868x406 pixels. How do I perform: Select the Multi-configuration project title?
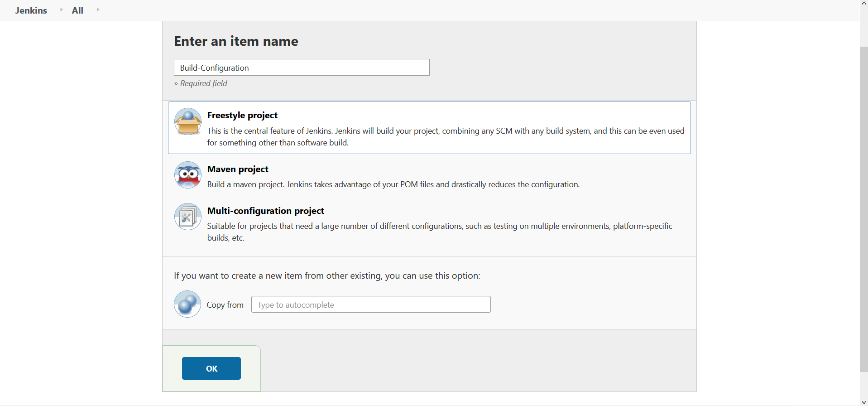(x=266, y=211)
